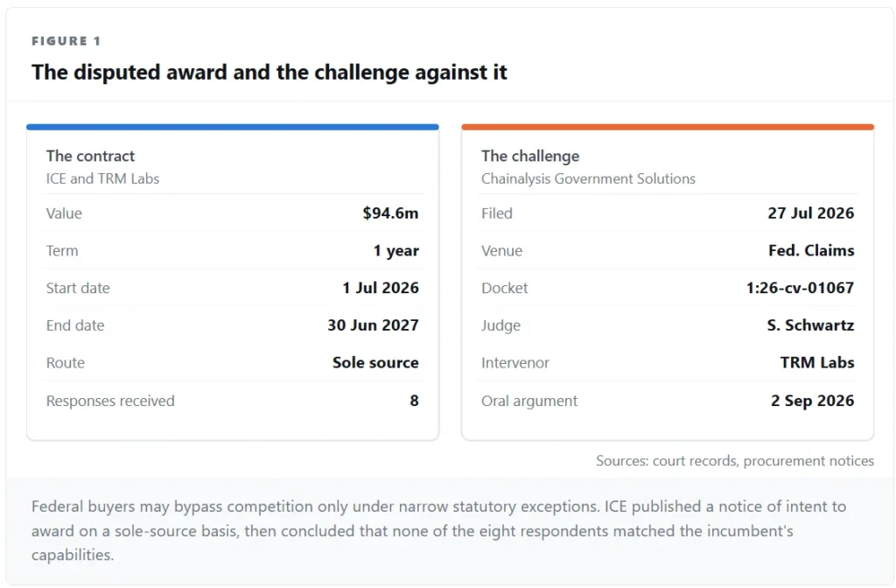Click the end date 30 Jun 2027
This screenshot has width=896, height=588.
click(x=373, y=325)
